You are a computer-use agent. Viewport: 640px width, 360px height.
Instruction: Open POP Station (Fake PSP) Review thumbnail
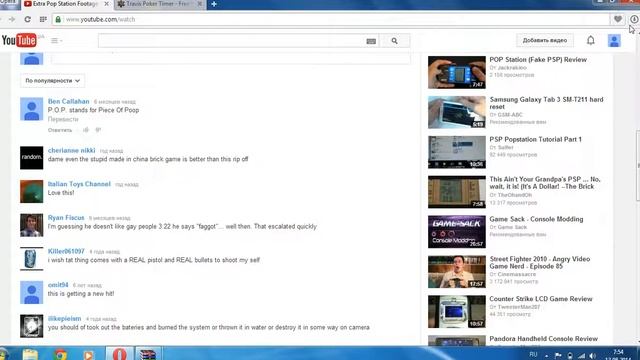coord(457,72)
